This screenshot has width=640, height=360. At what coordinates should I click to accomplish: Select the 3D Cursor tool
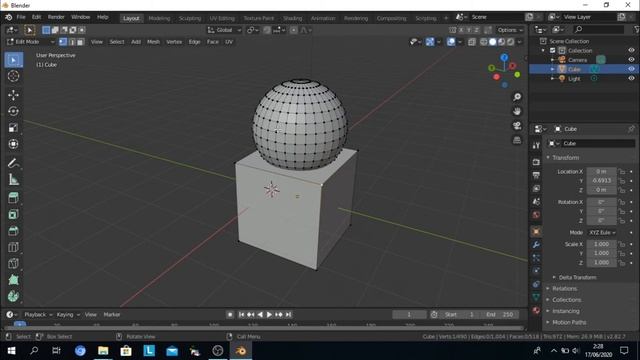point(13,76)
